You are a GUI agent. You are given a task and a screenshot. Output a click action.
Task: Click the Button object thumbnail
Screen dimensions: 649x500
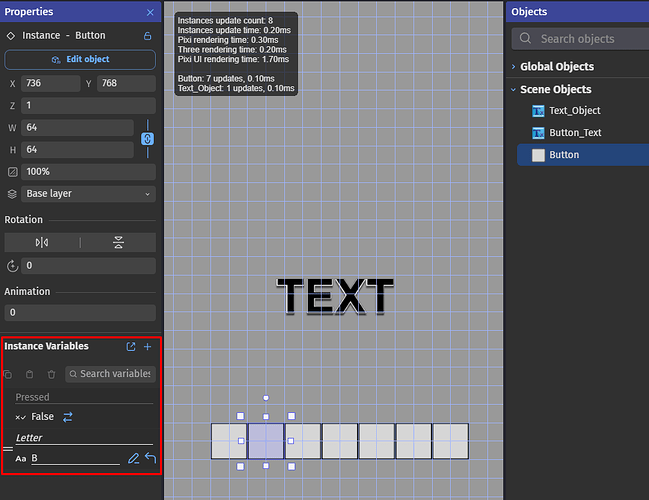538,155
